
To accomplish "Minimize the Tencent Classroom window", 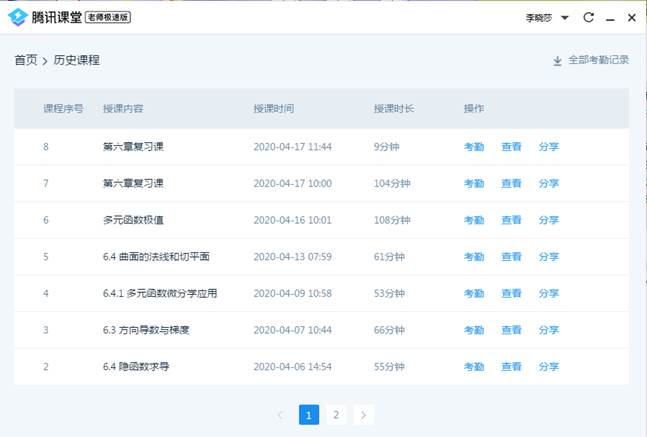I will [x=611, y=18].
